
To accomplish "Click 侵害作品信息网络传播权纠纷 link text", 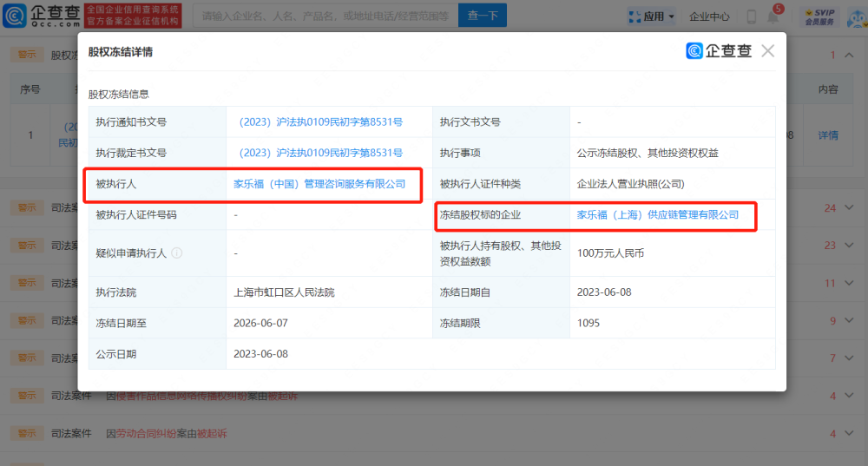I will pyautogui.click(x=181, y=396).
